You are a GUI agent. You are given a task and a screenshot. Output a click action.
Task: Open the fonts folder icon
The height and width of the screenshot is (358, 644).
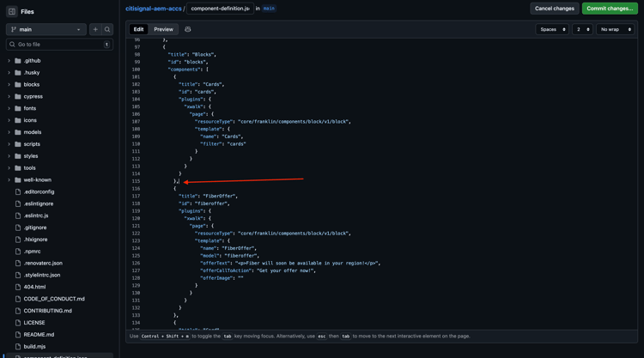coord(18,108)
